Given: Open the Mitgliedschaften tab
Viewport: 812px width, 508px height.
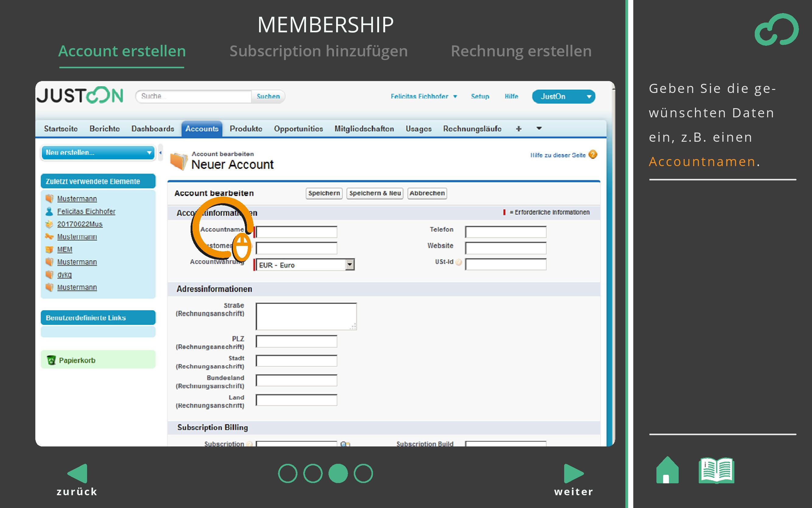Looking at the screenshot, I should click(x=364, y=129).
